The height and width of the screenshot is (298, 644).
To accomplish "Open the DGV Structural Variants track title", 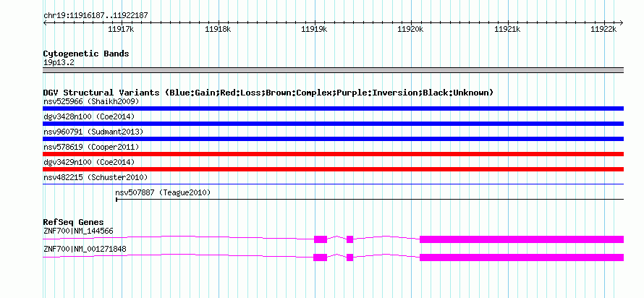I will (x=268, y=93).
